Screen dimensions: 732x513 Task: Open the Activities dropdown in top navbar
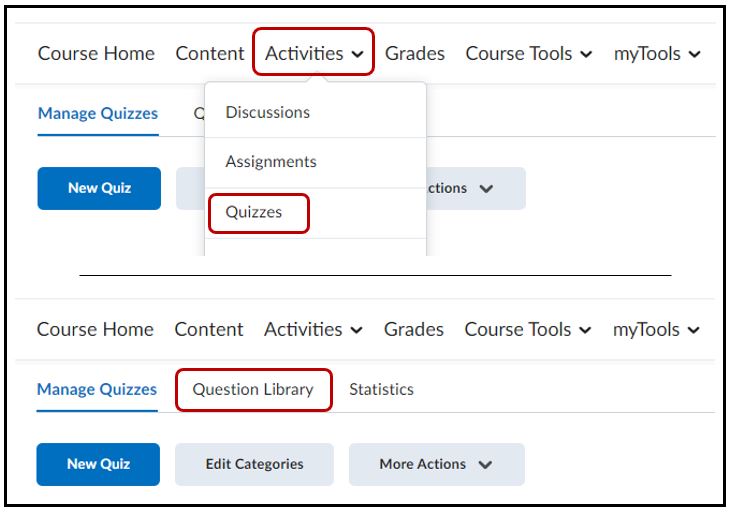pos(314,53)
